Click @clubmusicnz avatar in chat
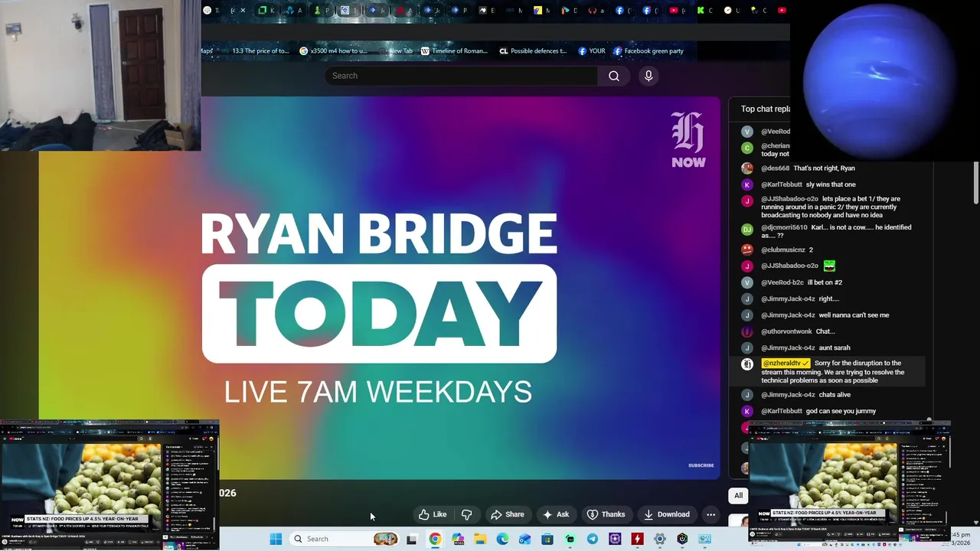 (x=747, y=249)
